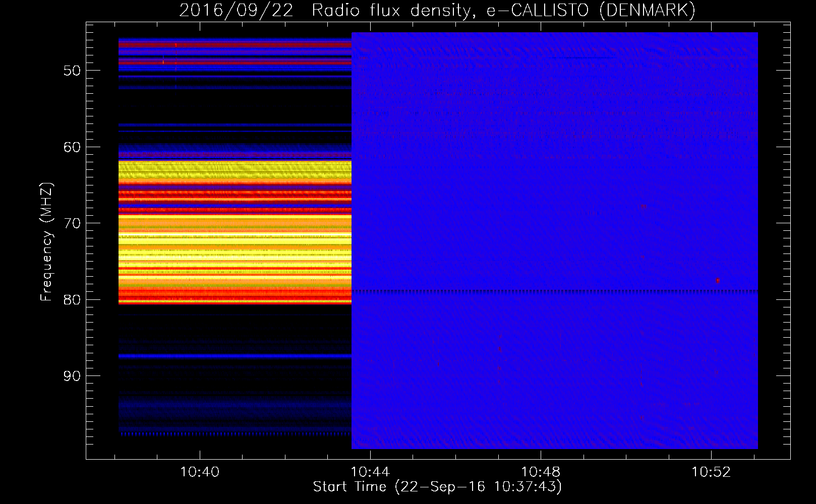The width and height of the screenshot is (816, 504).
Task: Click the 'Start Time (22-Sep-16 10:37:43)' label
Action: (437, 487)
